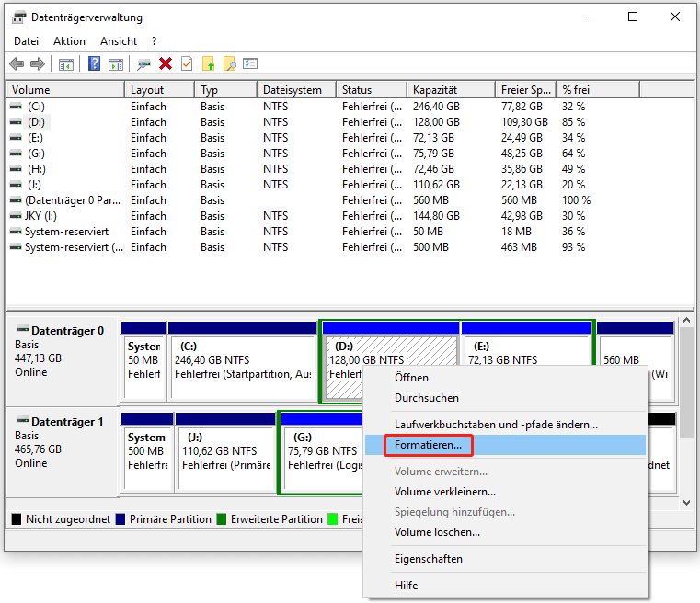Viewport: 700px width, 603px height.
Task: Sort by the % frei column header
Action: point(598,90)
